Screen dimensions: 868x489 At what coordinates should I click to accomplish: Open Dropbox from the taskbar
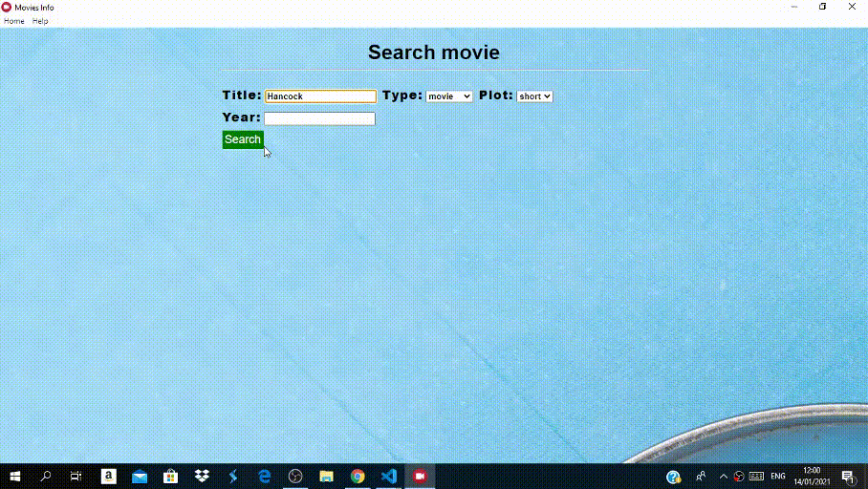click(x=202, y=477)
